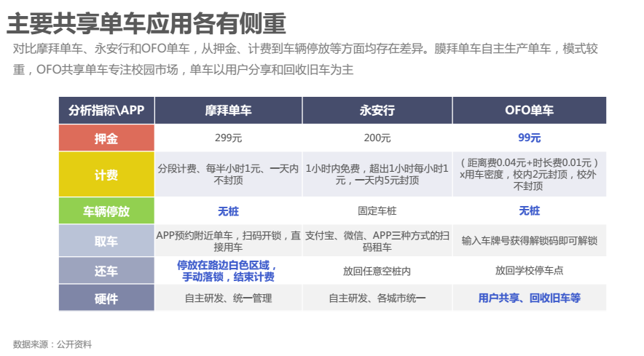Viewport: 644px width, 356px height.
Task: Click the OFO单车 column header
Action: (x=529, y=111)
